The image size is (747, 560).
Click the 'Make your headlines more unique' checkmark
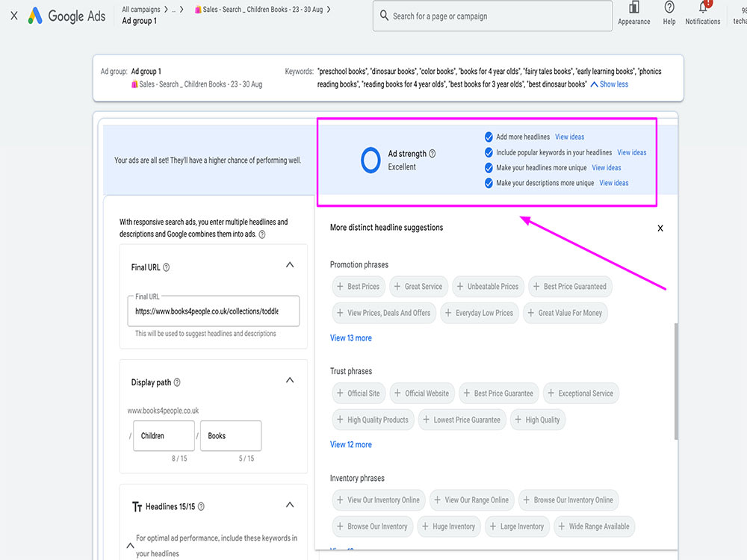click(x=489, y=167)
